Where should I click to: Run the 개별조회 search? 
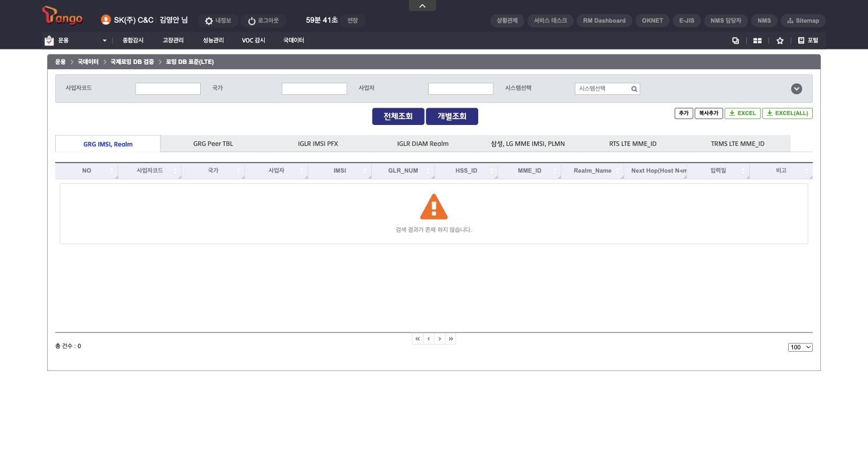(x=452, y=116)
